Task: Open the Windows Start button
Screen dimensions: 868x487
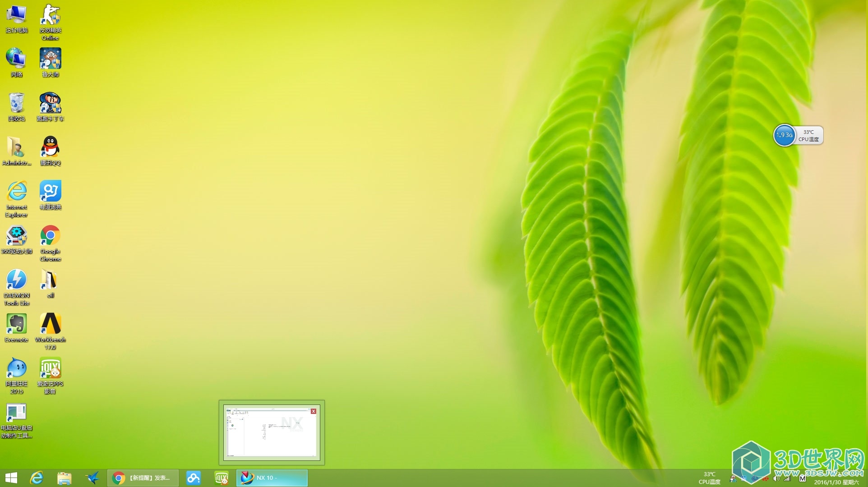Action: click(11, 478)
